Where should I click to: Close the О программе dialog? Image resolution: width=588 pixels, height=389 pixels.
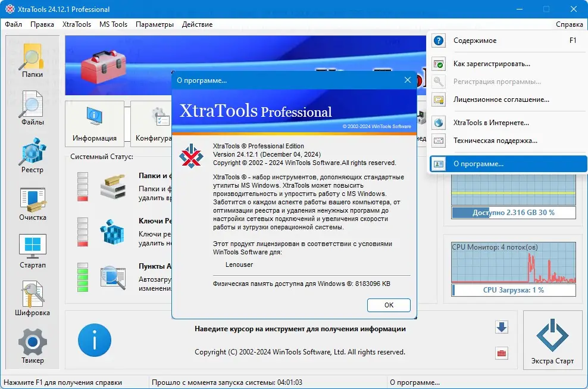tap(408, 80)
